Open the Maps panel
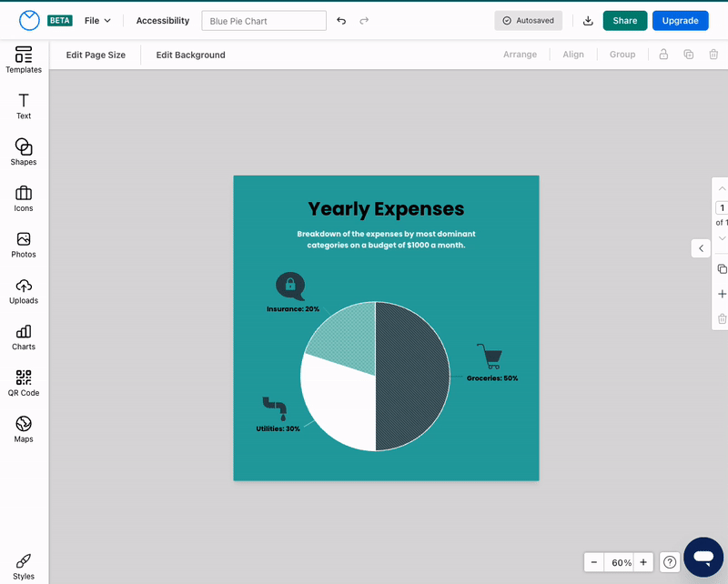 (23, 429)
